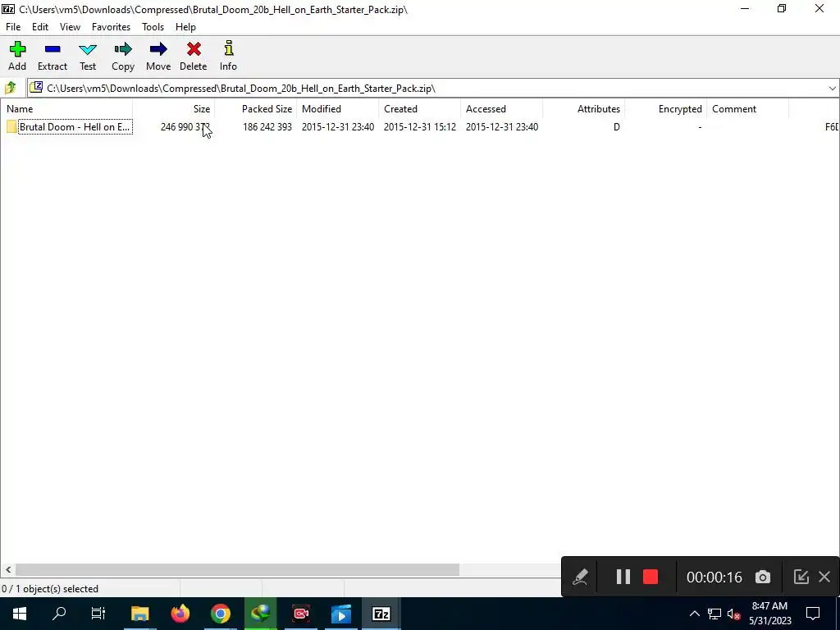Viewport: 840px width, 630px height.
Task: Open the Tools menu
Action: click(153, 27)
